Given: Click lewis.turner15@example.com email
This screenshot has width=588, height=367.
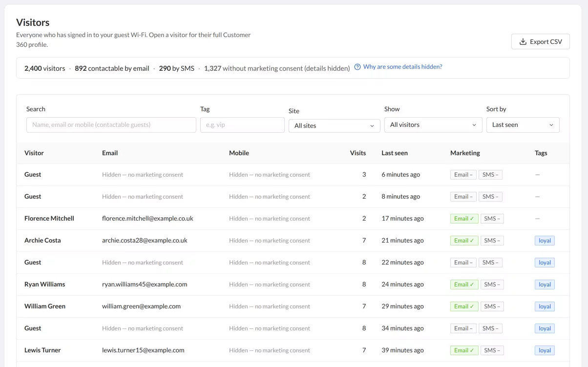Looking at the screenshot, I should click(143, 350).
